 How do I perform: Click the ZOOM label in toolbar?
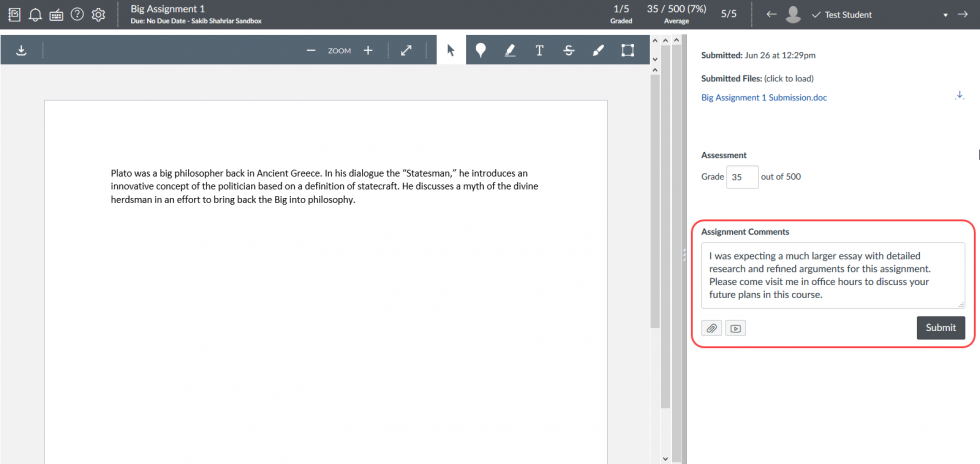[x=339, y=51]
